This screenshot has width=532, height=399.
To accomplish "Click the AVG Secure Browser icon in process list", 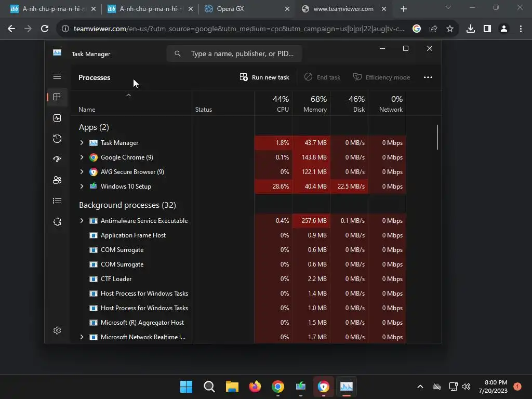I will (x=94, y=172).
